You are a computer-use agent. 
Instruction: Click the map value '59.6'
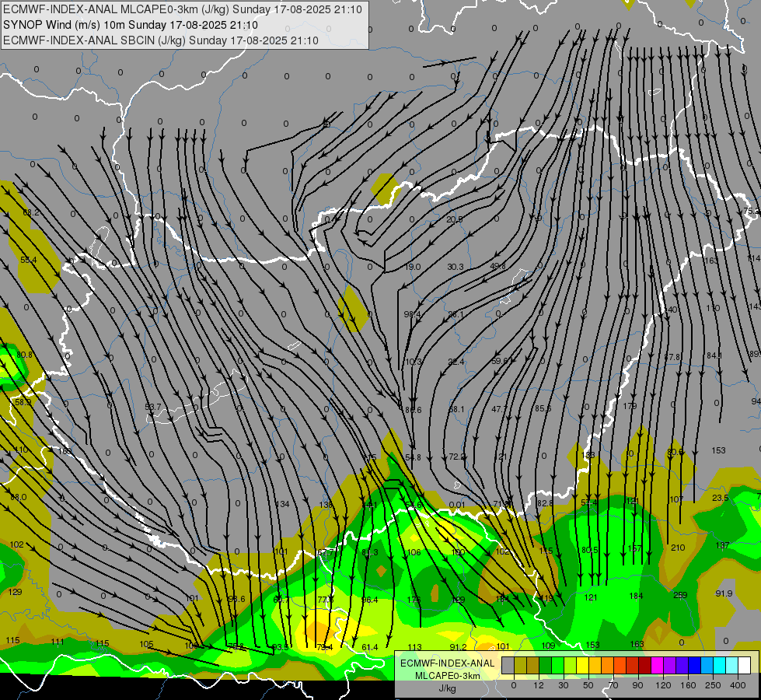(499, 361)
